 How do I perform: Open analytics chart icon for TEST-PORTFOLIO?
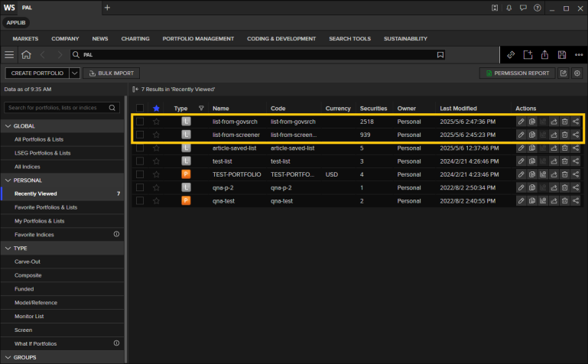tap(543, 174)
